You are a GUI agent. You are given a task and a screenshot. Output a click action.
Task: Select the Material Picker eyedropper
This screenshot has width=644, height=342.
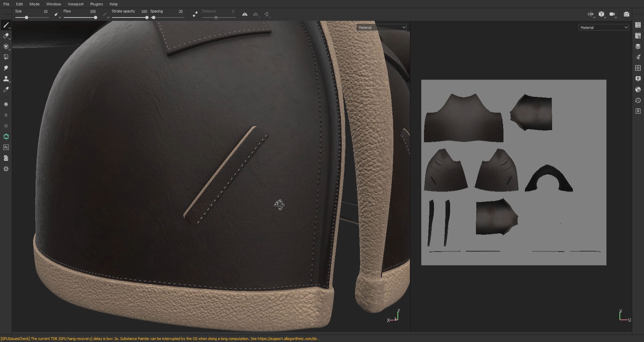6,90
